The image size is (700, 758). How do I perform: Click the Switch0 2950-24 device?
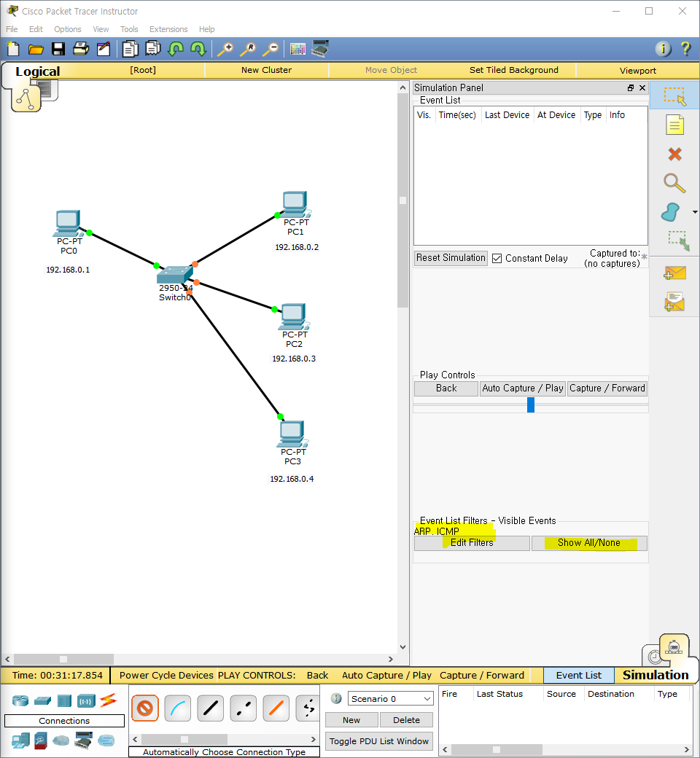(x=175, y=275)
